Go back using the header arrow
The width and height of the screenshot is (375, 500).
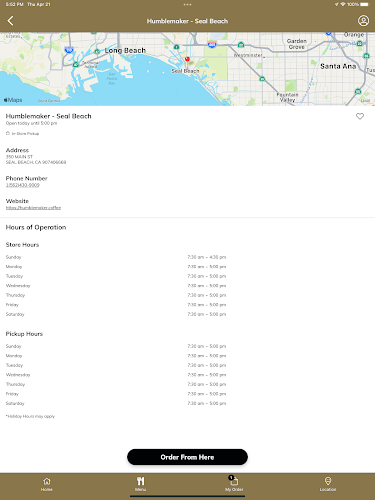tap(10, 21)
